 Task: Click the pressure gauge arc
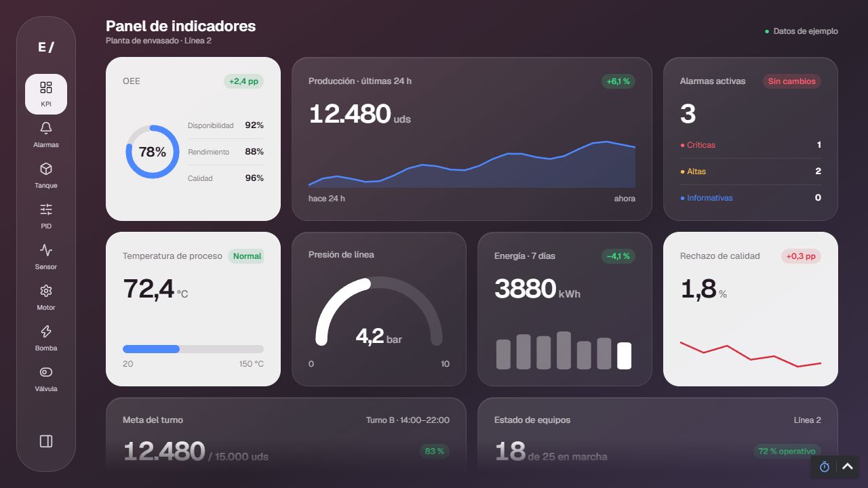[379, 310]
